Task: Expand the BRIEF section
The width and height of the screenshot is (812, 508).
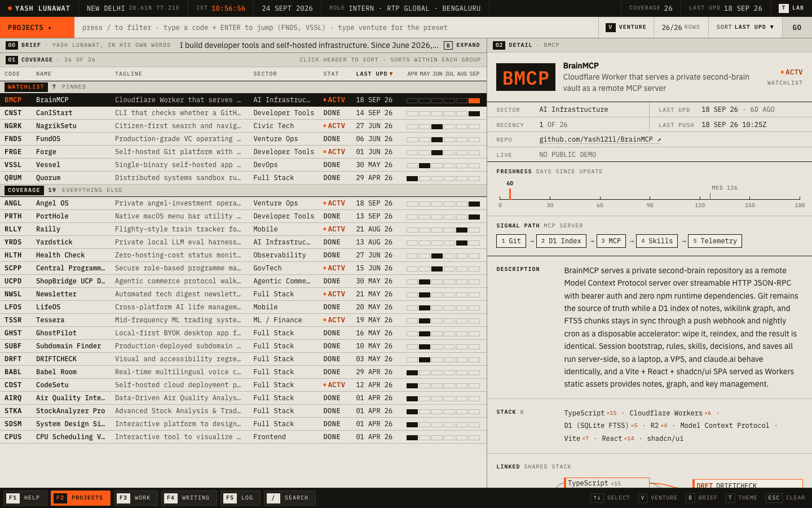Action: (462, 45)
